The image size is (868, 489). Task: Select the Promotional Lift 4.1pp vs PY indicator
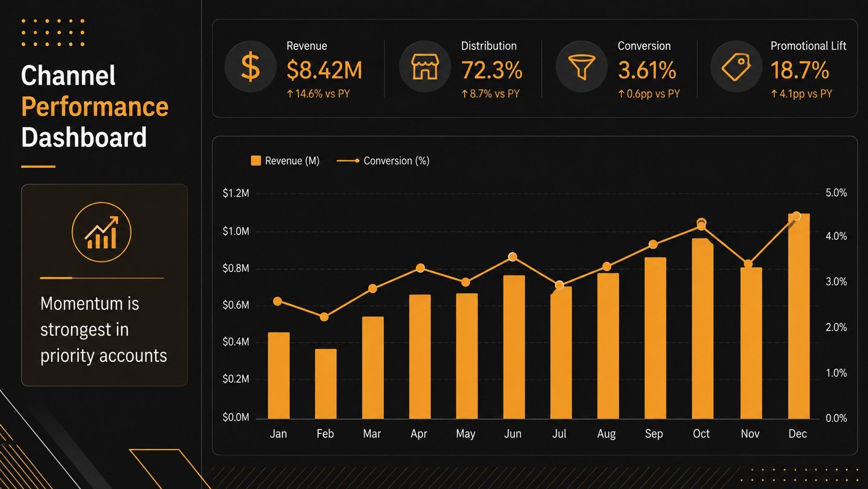pyautogui.click(x=802, y=94)
